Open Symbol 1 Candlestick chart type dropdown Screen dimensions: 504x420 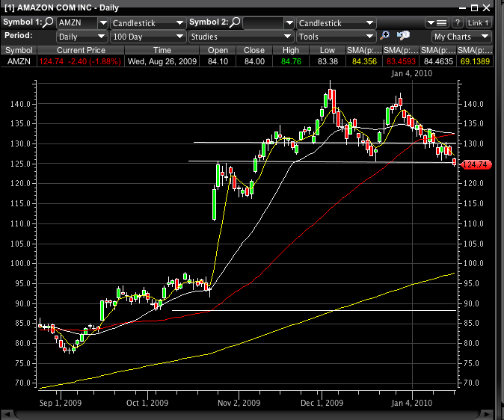[179, 22]
